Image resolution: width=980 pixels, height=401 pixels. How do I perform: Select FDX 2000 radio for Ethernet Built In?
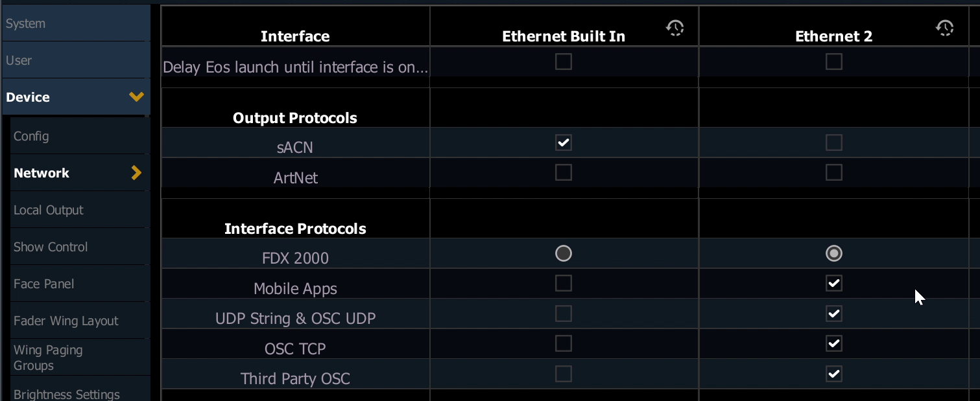(564, 253)
